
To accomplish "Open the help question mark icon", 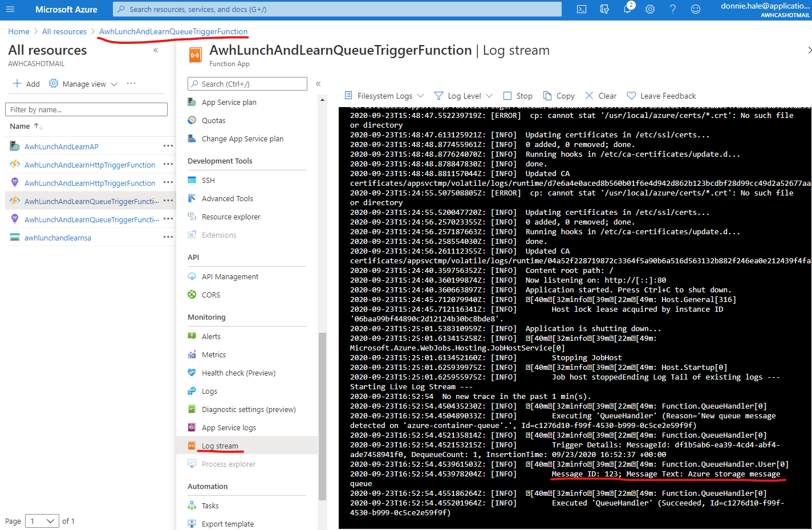I will [x=673, y=9].
